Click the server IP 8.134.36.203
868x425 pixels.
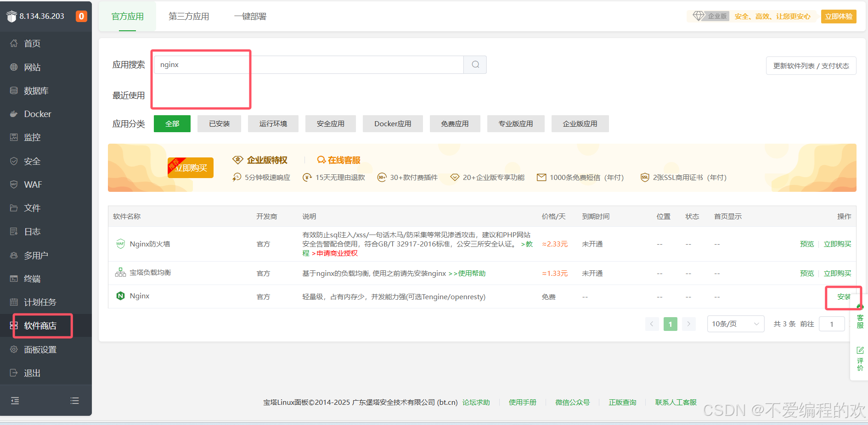(42, 16)
